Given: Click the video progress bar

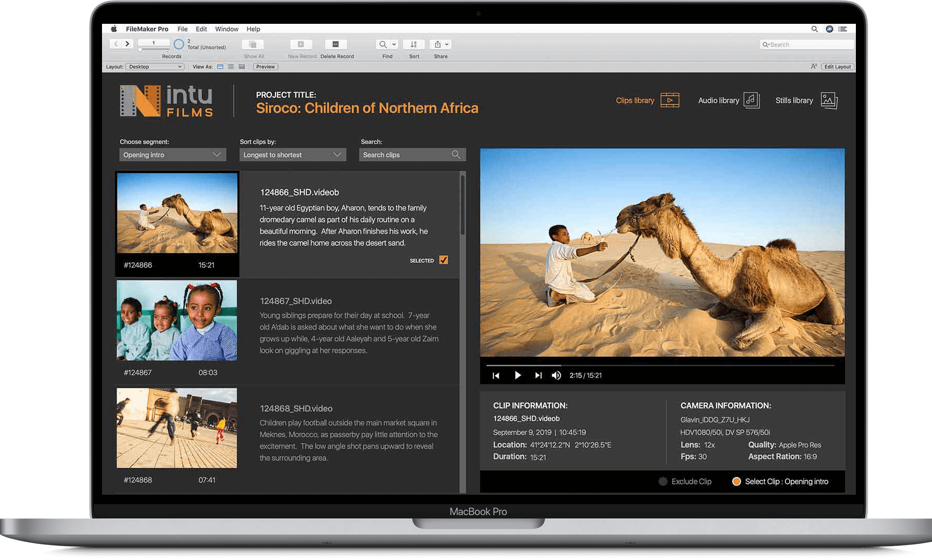Looking at the screenshot, I should [660, 365].
